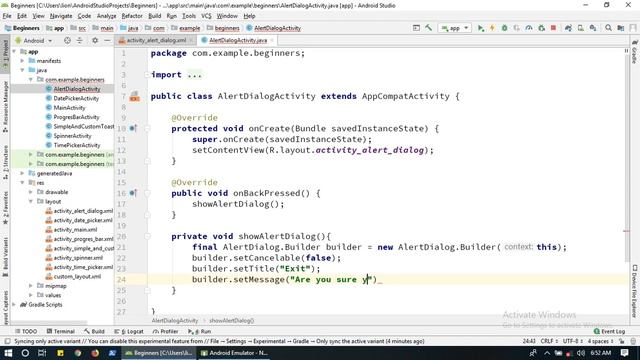Image resolution: width=640 pixels, height=360 pixels.
Task: Start debugging with the green bug icon
Action: point(504,28)
